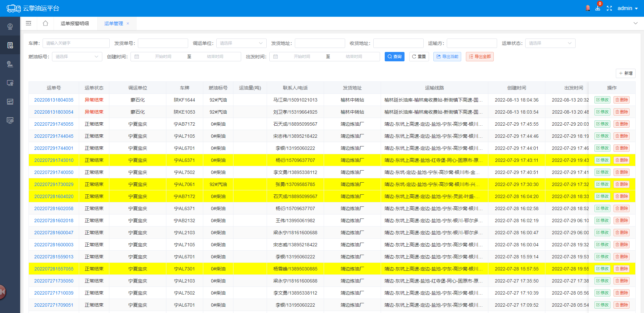Click the 查询 search button
Screen dimensions: 644x313
[x=394, y=57]
